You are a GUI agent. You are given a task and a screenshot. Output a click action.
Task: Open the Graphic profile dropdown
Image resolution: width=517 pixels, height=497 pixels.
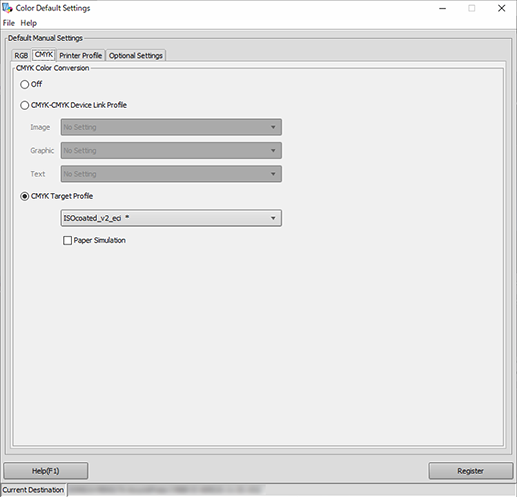(171, 150)
